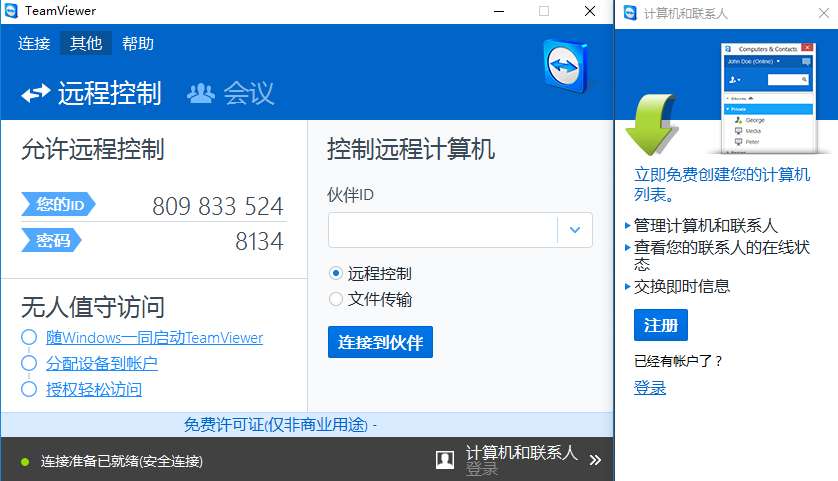
Task: Open the 立即免费创建您的计算机列表 link
Action: pyautogui.click(x=721, y=184)
